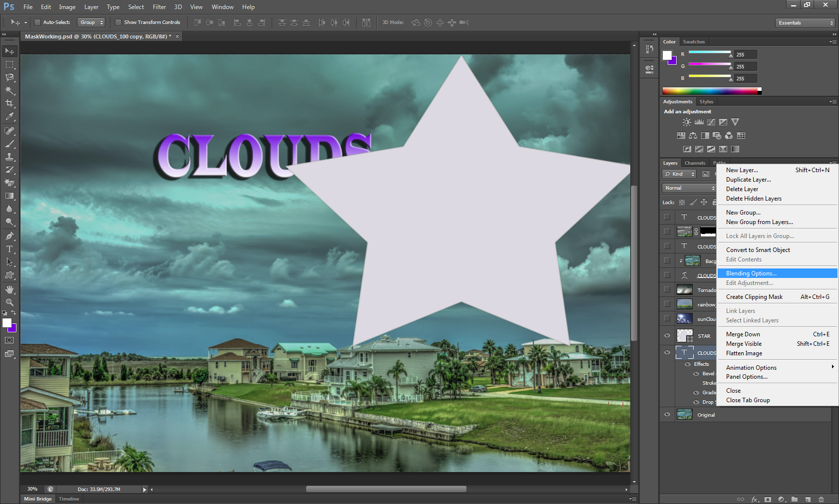Viewport: 839px width, 504px height.
Task: Switch to the Channels tab
Action: [x=695, y=163]
